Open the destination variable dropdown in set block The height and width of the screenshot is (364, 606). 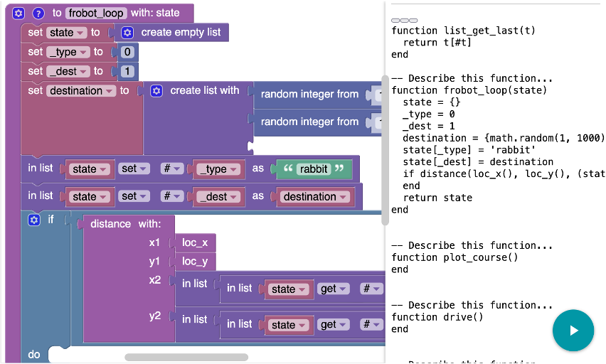tap(80, 91)
